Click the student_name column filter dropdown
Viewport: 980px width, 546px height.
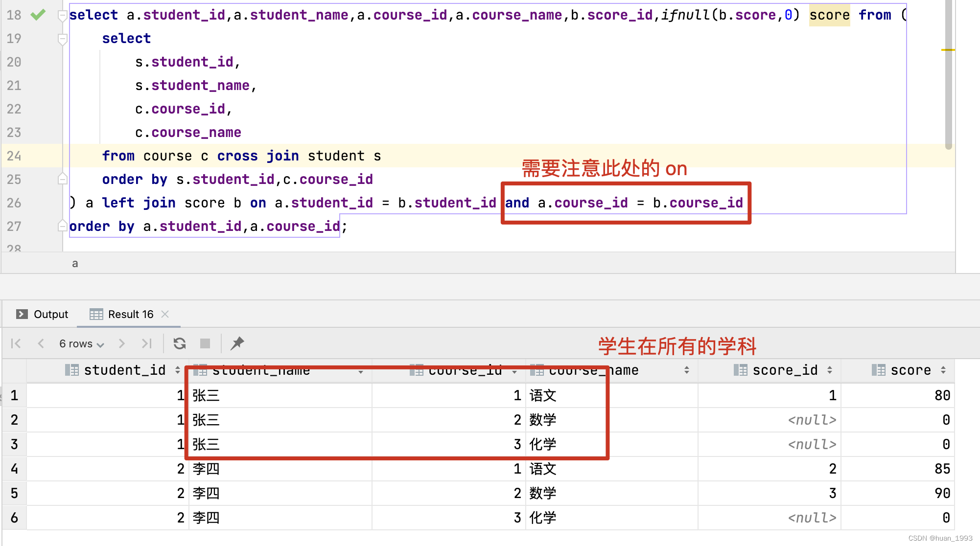[363, 371]
